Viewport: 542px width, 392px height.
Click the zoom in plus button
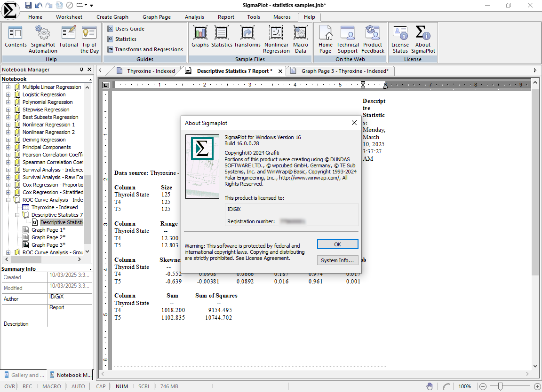click(537, 386)
